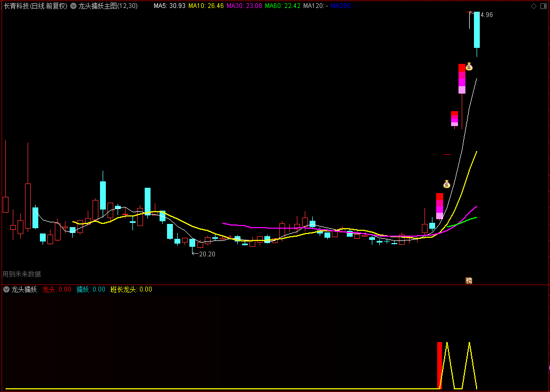
Task: Click the diamond icon in the top-right
Action: (x=534, y=6)
